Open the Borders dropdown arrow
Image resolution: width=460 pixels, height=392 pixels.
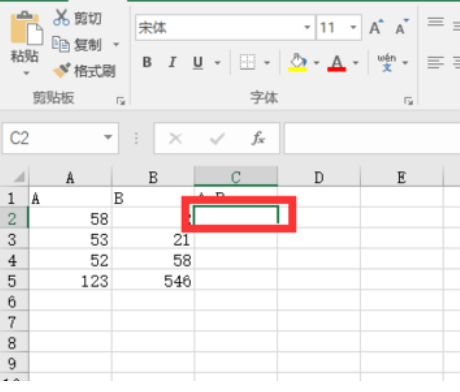tap(267, 63)
